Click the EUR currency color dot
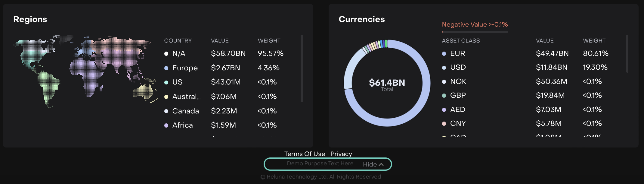This screenshot has height=184, width=644. click(x=444, y=54)
